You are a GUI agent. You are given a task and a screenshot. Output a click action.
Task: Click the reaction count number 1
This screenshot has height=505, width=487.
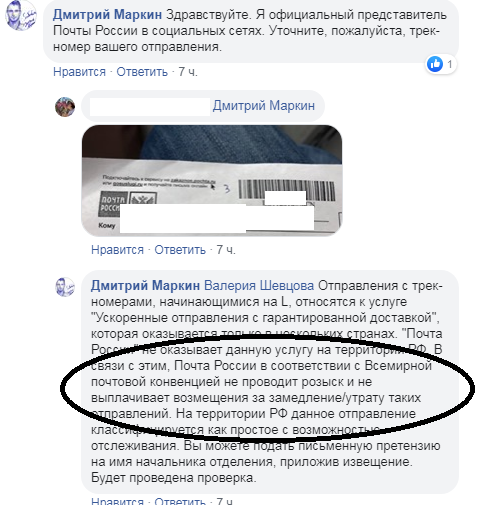pyautogui.click(x=450, y=64)
